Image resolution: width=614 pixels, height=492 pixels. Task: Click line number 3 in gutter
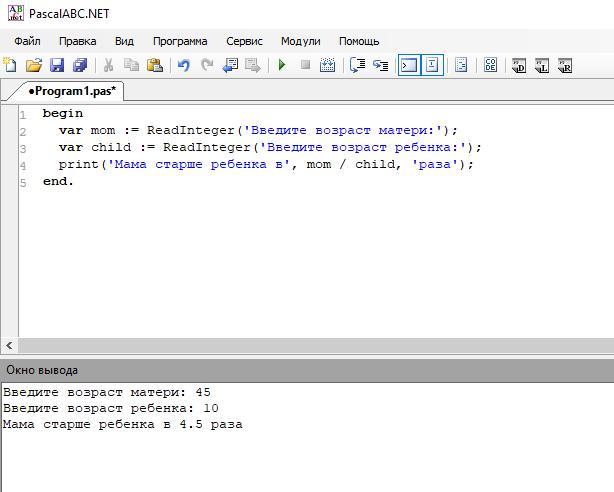tap(23, 149)
